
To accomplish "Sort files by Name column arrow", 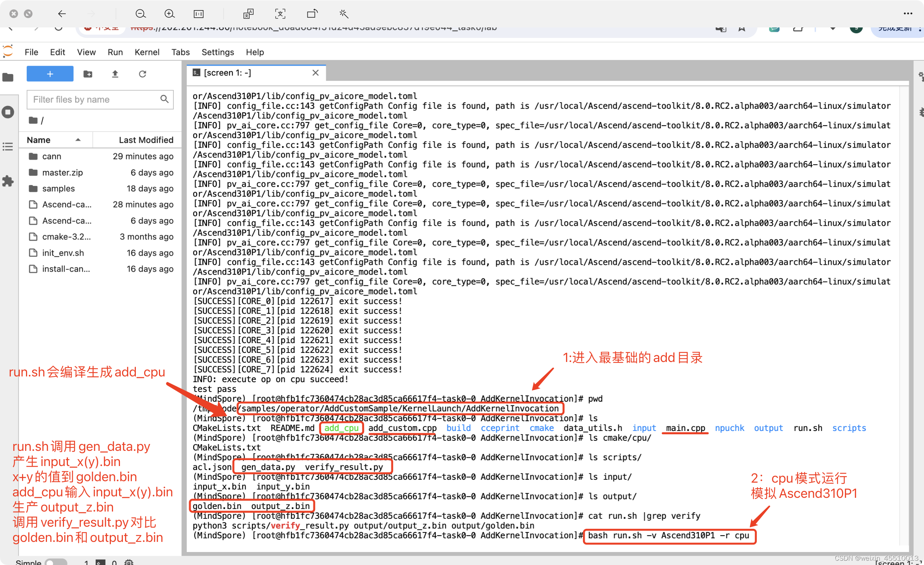I will (78, 140).
